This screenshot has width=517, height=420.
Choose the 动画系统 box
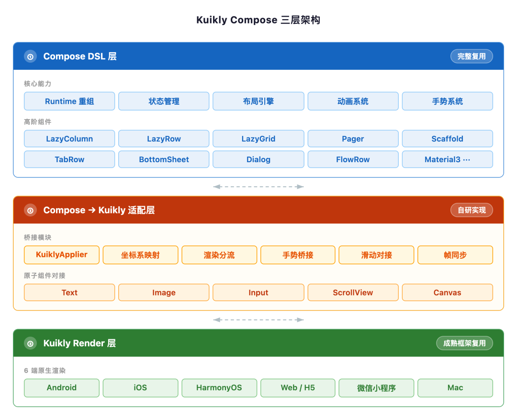353,101
